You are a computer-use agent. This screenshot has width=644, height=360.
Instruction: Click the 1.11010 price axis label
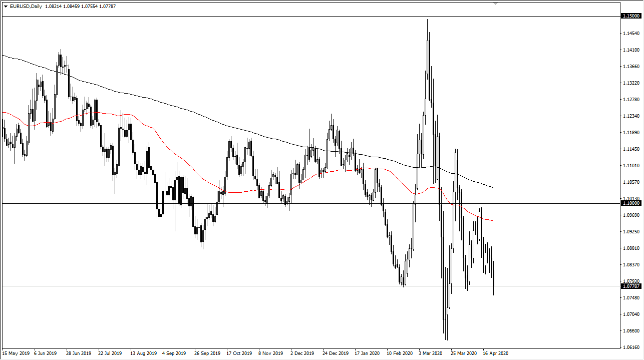[x=631, y=166]
